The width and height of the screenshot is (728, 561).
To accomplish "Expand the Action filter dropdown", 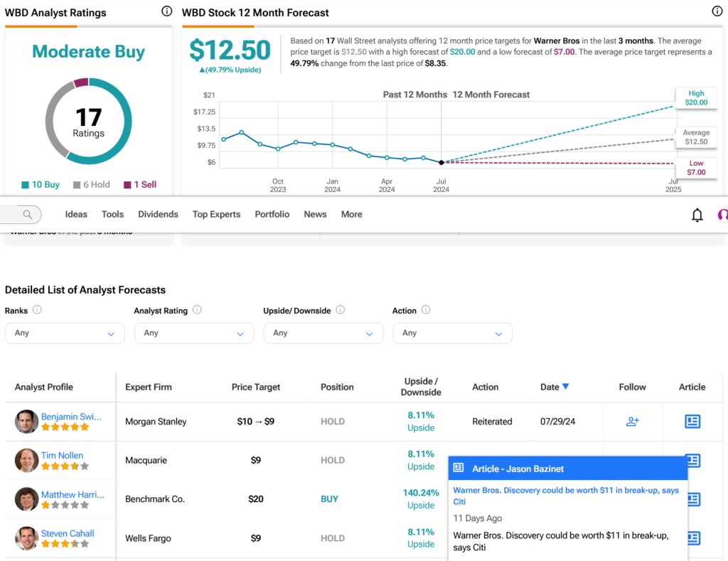I will (452, 333).
